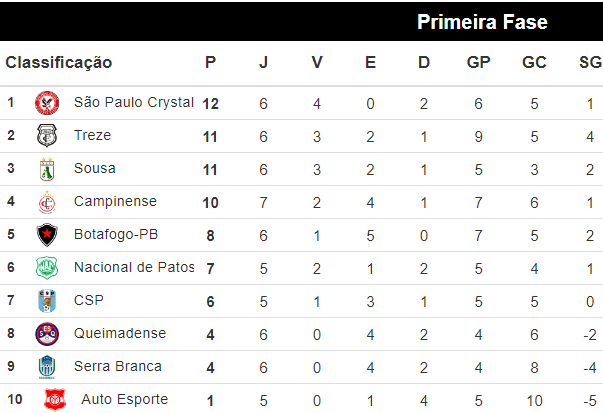Click the Sousa team crest
Viewport: 603px width, 413px height.
click(x=47, y=169)
